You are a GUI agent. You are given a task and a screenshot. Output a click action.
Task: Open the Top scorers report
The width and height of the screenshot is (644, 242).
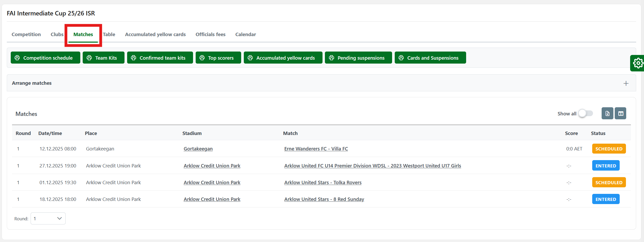[x=218, y=58]
